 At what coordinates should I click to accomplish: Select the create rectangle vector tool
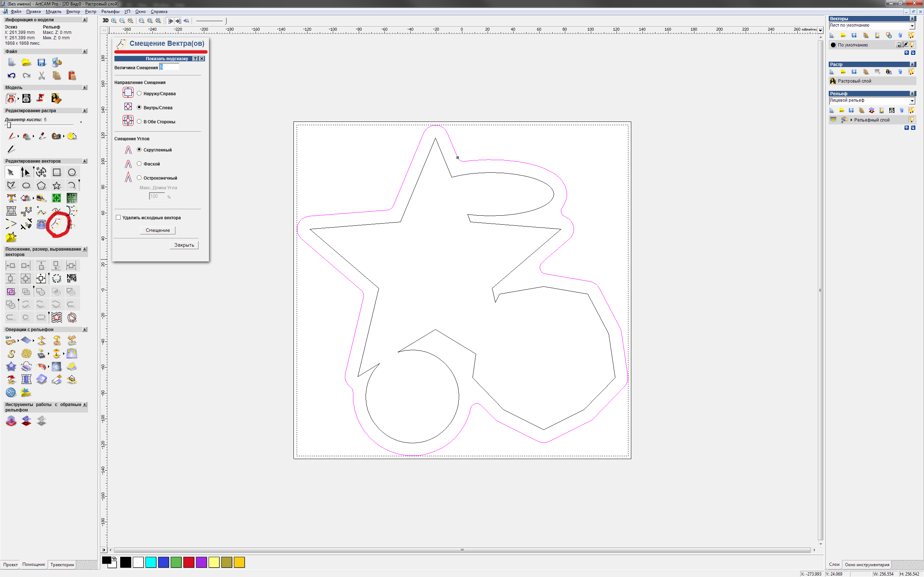57,172
